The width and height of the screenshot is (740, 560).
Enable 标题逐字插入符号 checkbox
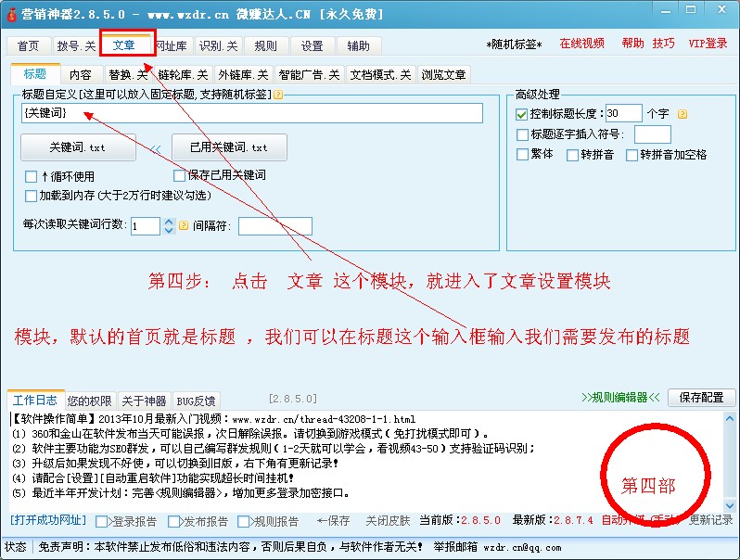coord(522,134)
